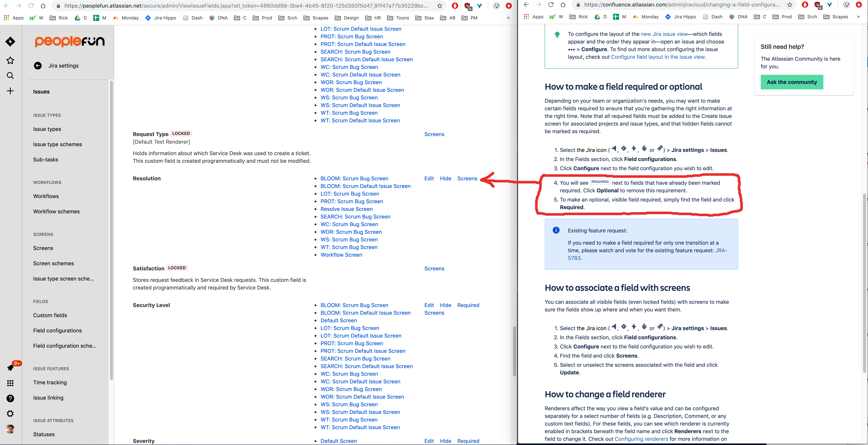The width and height of the screenshot is (868, 445).
Task: Select Screen schemes in Jira sidebar
Action: (x=53, y=263)
